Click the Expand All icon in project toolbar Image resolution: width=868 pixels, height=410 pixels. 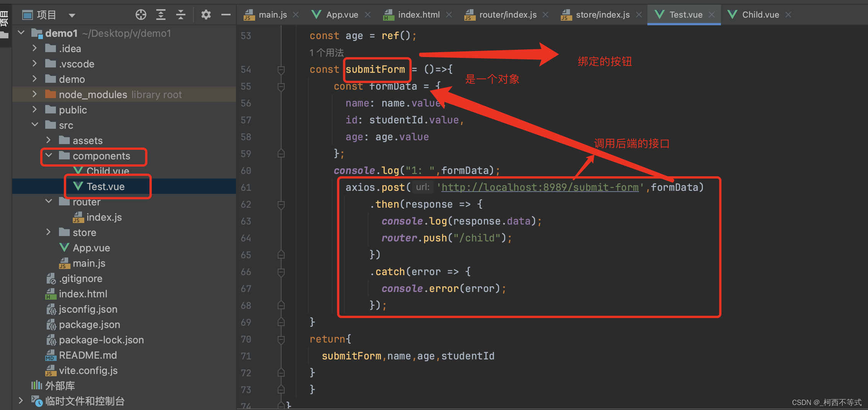click(161, 15)
